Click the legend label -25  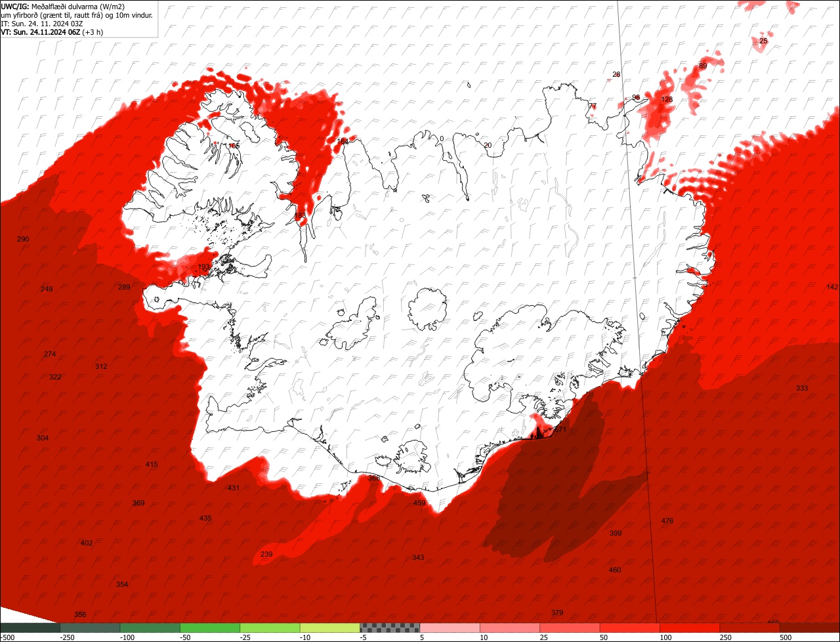click(x=246, y=637)
